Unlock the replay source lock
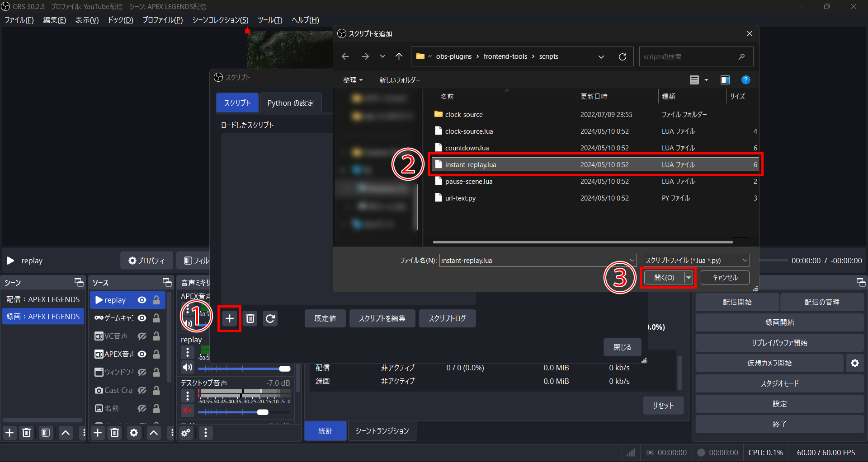This screenshot has width=868, height=462. (156, 300)
